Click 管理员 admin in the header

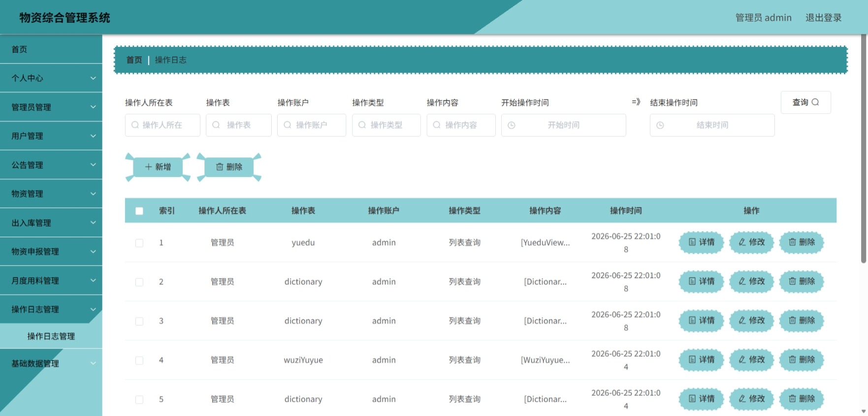pos(763,18)
